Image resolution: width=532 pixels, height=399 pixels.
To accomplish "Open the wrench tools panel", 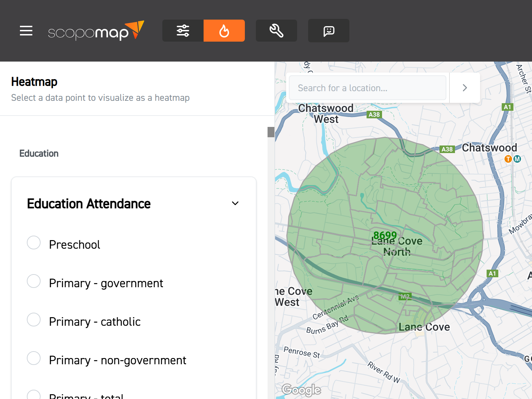I will coord(276,31).
